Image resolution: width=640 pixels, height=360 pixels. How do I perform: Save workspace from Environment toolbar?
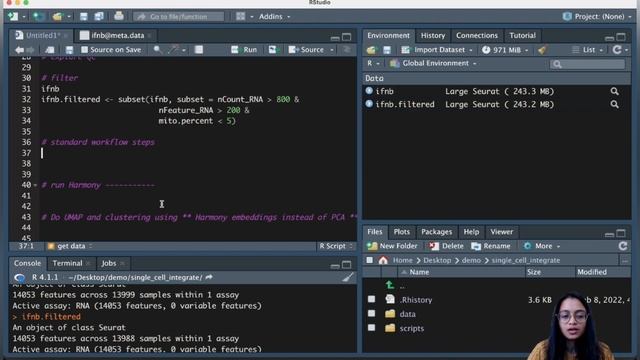point(387,50)
